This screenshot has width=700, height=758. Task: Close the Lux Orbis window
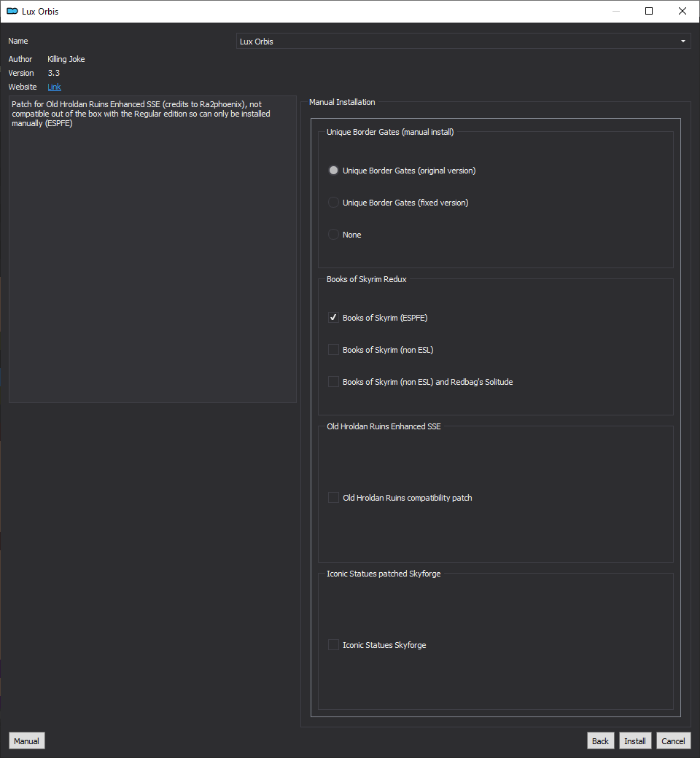click(x=682, y=11)
